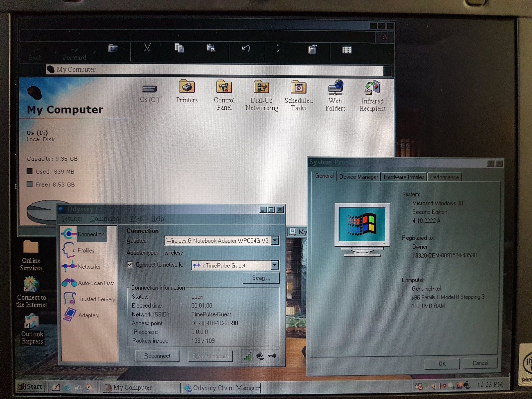
Task: Click the Packets in/out value 138 / 109
Action: click(203, 341)
